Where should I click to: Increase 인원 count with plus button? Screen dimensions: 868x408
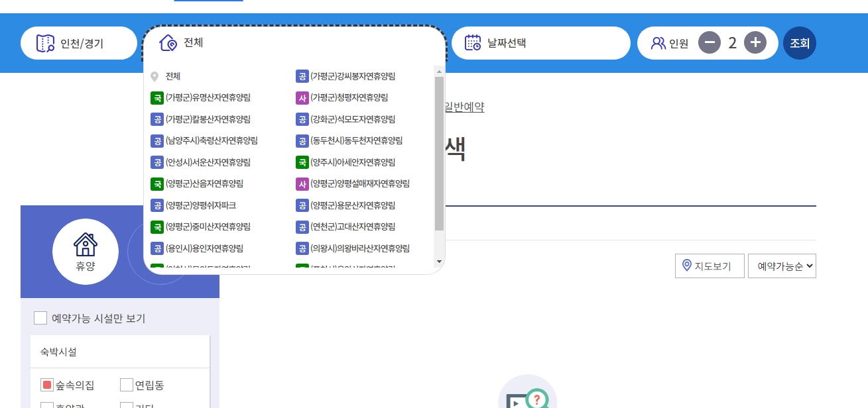755,43
